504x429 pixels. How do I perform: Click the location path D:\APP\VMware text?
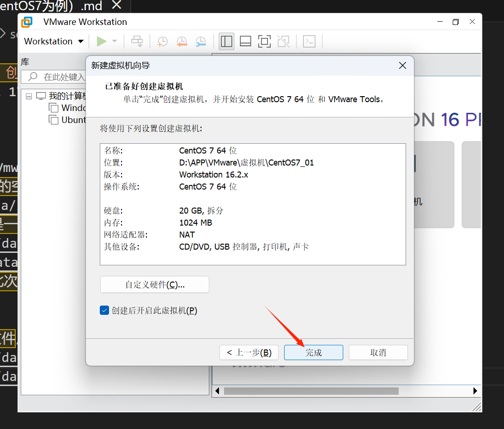pos(246,163)
